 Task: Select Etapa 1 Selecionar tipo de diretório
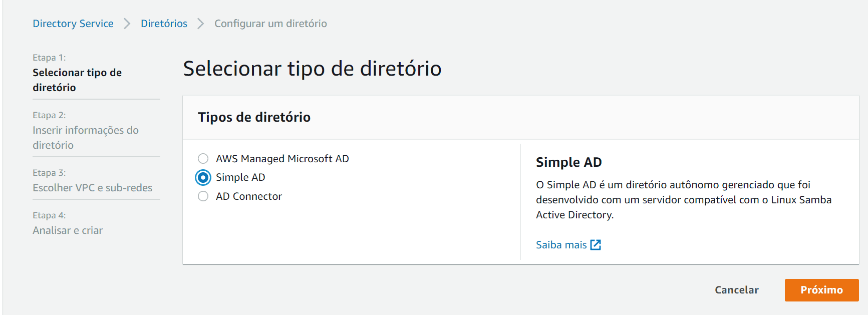(x=77, y=80)
